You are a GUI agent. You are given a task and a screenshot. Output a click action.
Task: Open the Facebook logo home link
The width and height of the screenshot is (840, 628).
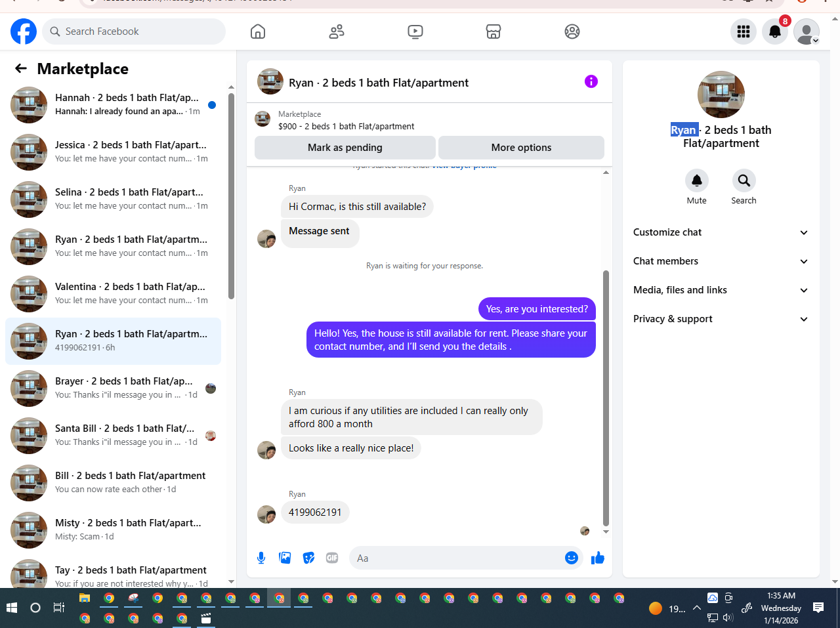[x=24, y=31]
